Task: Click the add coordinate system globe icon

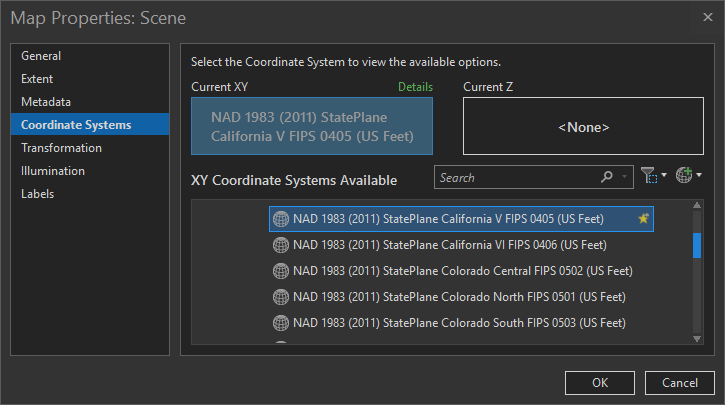Action: tap(684, 177)
